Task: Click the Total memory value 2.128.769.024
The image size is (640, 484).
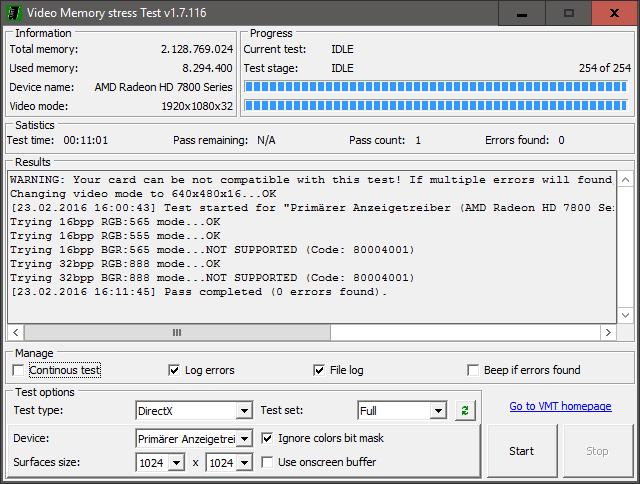Action: [x=197, y=49]
